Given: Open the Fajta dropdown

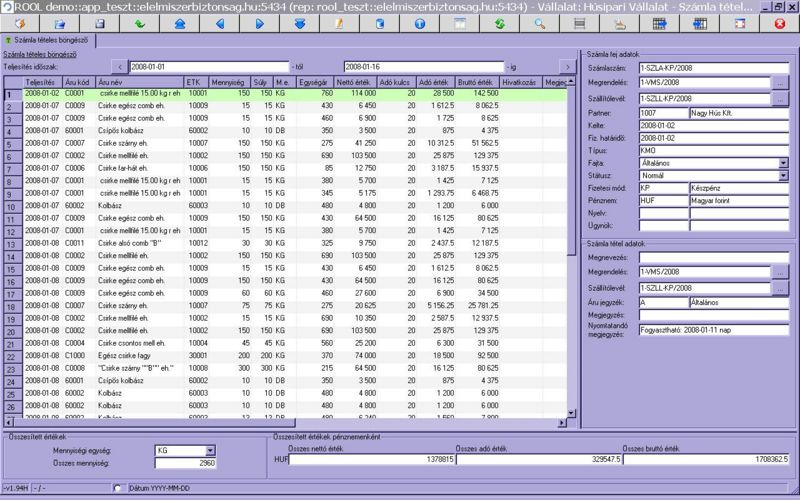Looking at the screenshot, I should tap(783, 162).
